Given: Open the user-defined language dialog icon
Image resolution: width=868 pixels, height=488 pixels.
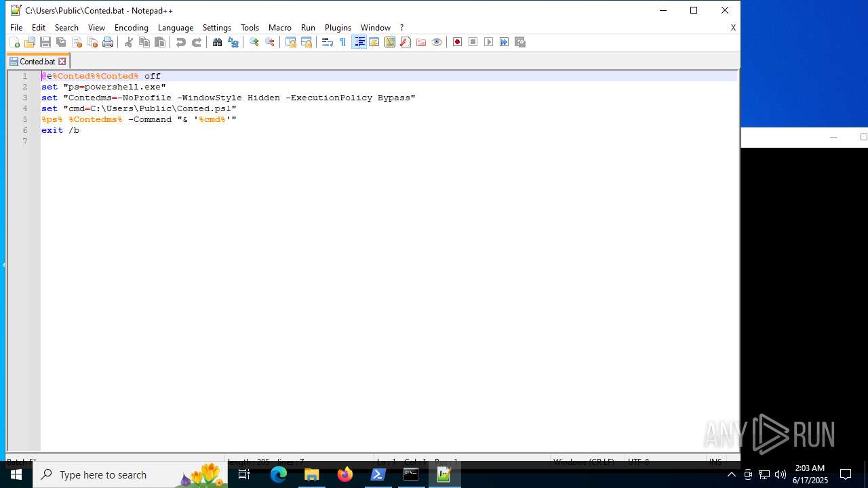Looking at the screenshot, I should point(374,42).
